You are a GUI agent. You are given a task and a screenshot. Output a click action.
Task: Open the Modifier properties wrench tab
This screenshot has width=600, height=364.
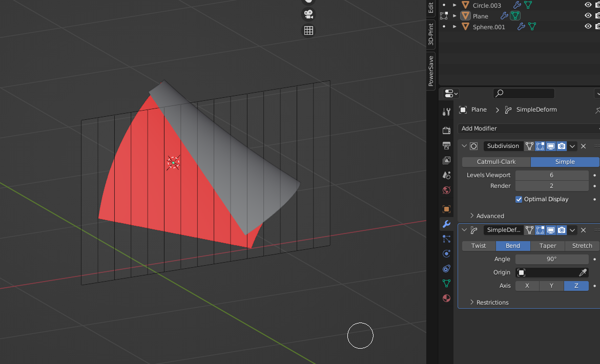point(446,224)
